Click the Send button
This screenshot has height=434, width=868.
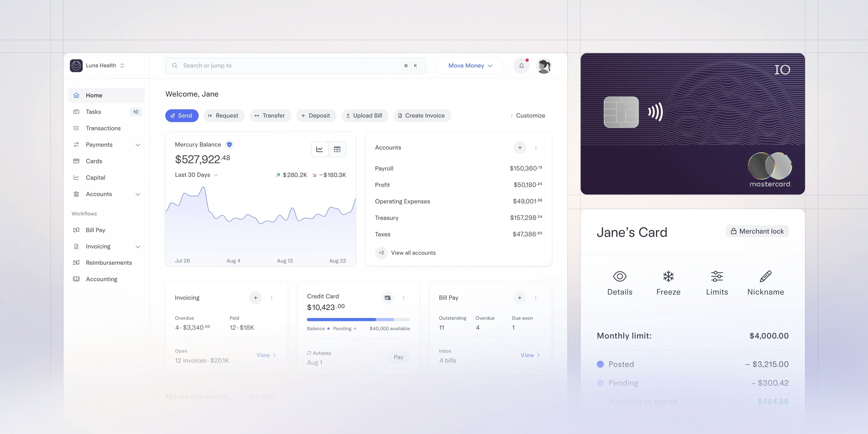[182, 116]
